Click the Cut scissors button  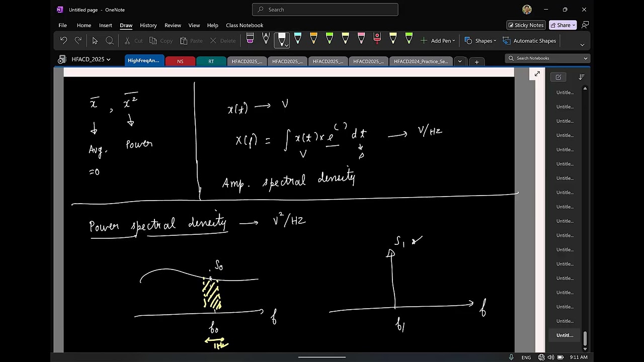tap(133, 41)
